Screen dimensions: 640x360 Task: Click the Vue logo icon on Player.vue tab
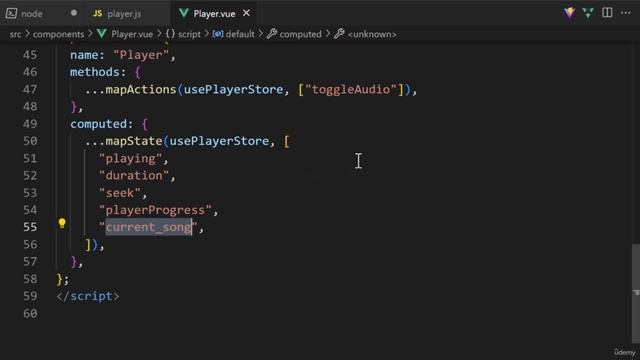click(184, 13)
